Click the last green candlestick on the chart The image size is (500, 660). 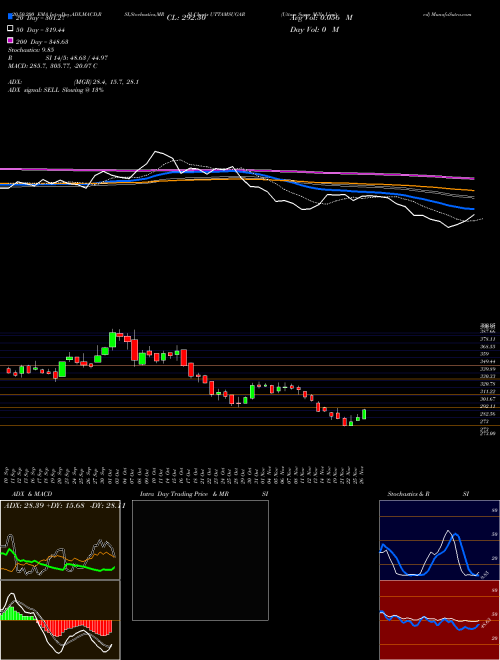[364, 414]
